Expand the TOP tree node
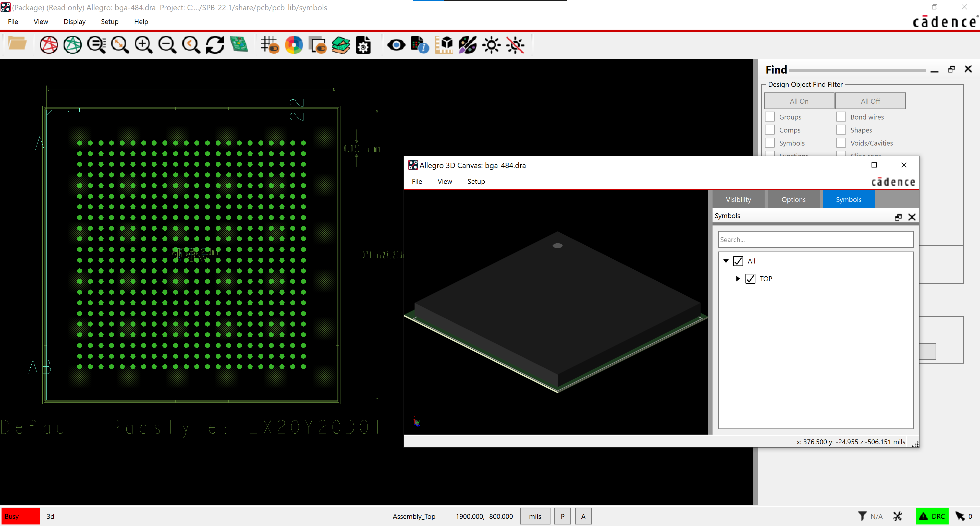This screenshot has width=980, height=526. pyautogui.click(x=738, y=279)
